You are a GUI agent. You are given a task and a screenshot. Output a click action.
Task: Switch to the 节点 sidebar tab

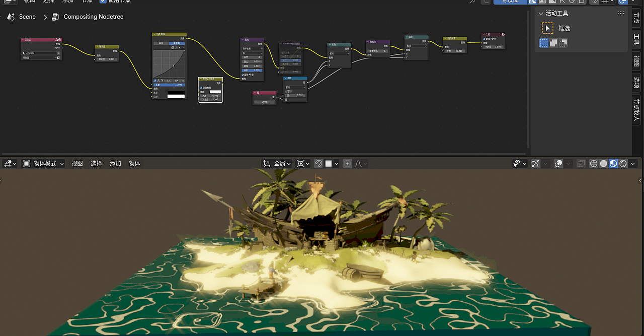636,17
